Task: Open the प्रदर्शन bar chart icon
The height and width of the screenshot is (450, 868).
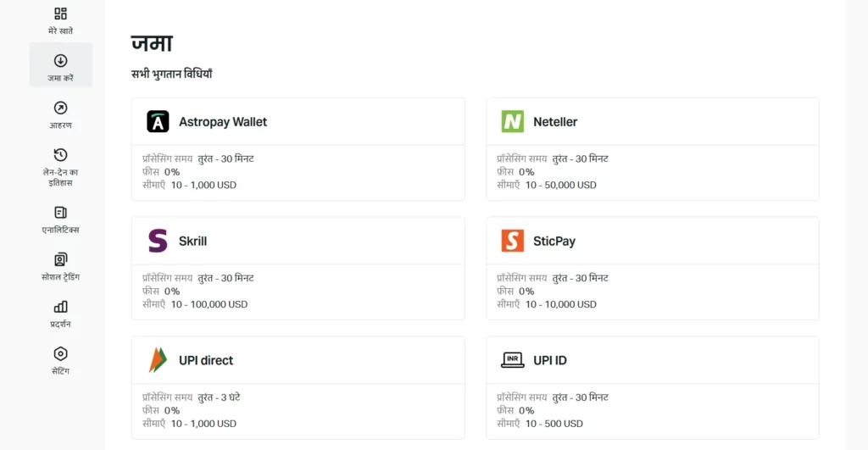Action: (60, 307)
